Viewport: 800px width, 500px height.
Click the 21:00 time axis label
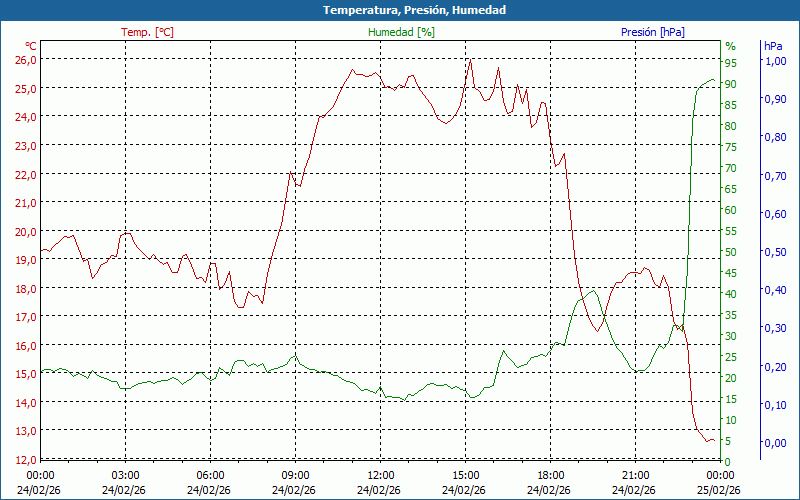[636, 475]
